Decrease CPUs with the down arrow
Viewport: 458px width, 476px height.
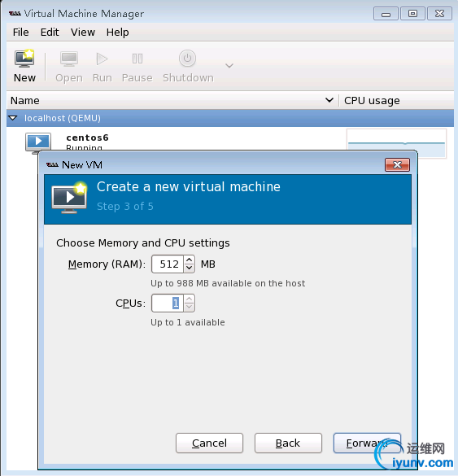(189, 307)
